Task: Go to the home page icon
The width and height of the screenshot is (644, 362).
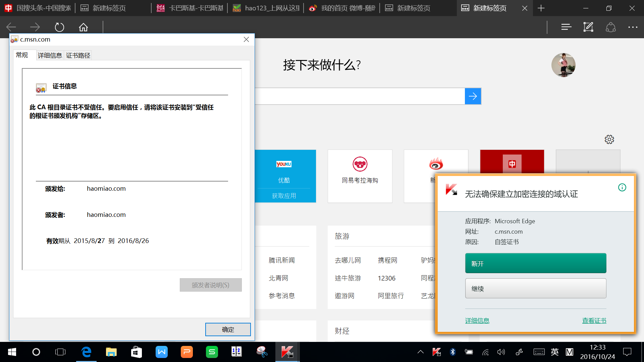Action: (83, 27)
